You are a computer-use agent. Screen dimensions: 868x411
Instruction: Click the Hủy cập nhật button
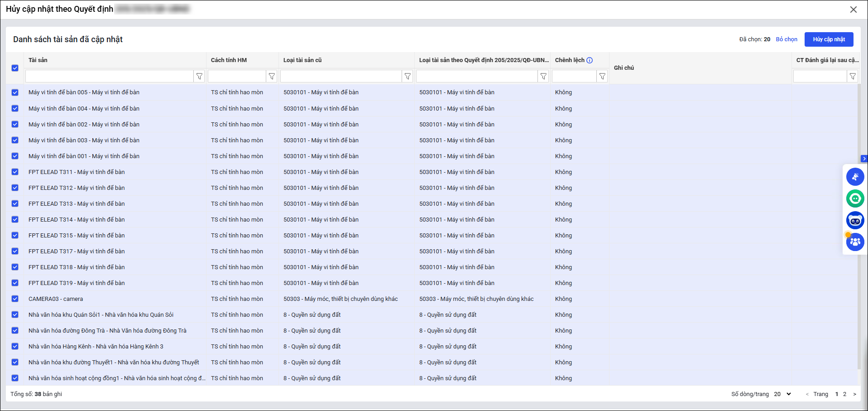829,39
